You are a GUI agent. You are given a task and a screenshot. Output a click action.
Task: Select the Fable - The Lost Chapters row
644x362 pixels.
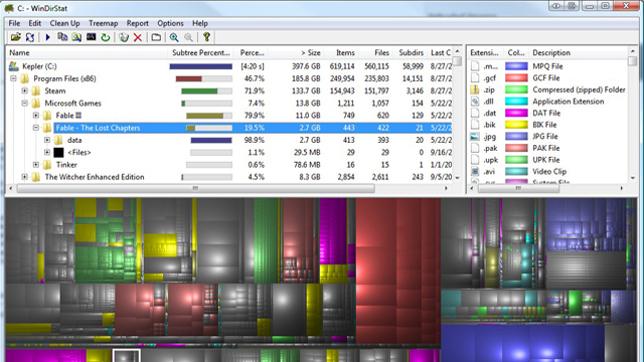click(x=254, y=128)
